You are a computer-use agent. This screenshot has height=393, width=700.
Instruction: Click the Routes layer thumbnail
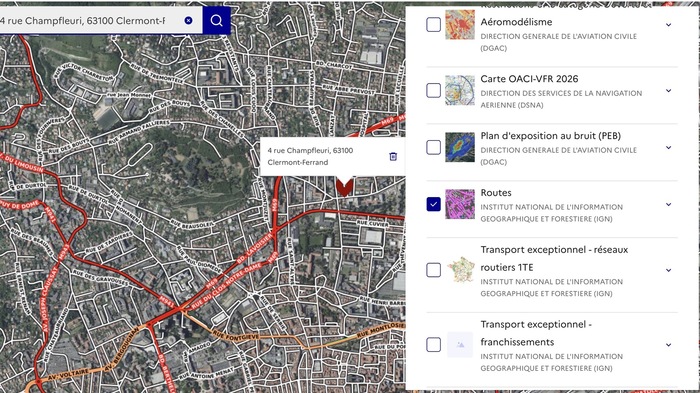pos(460,204)
